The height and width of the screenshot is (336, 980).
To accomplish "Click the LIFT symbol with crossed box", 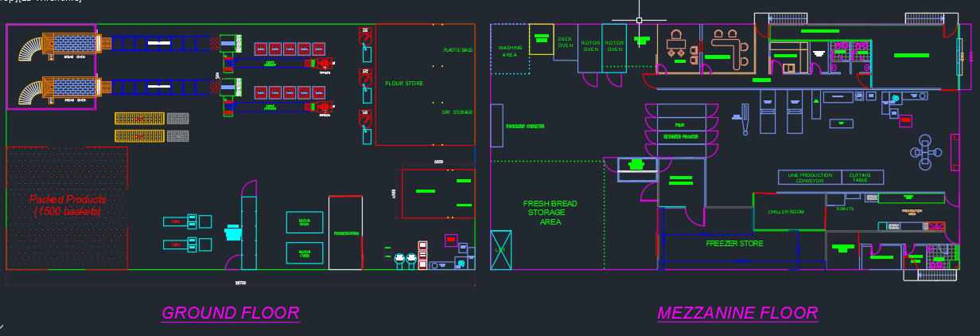I will 500,248.
